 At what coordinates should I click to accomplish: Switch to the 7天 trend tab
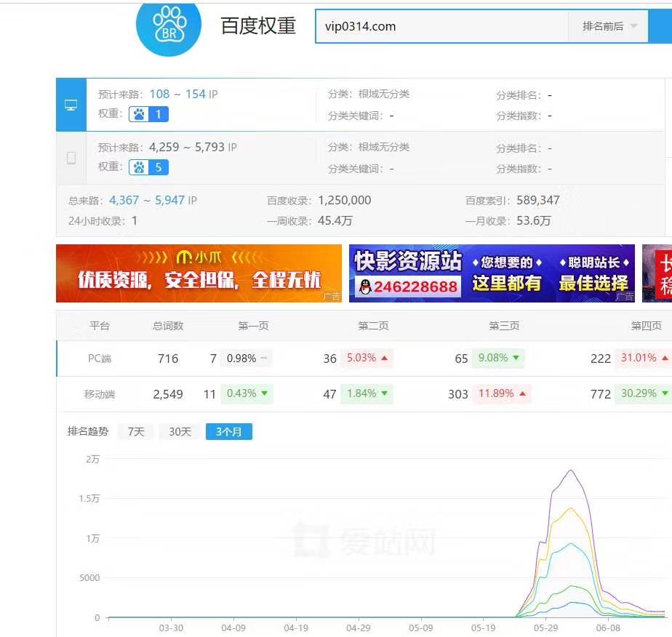click(x=136, y=431)
